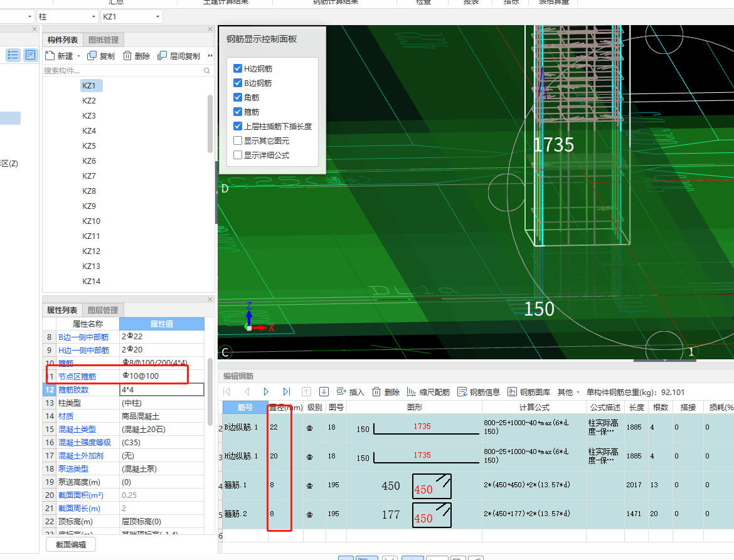Go to first rebar record
Viewport: 734px width, 560px height.
click(227, 392)
